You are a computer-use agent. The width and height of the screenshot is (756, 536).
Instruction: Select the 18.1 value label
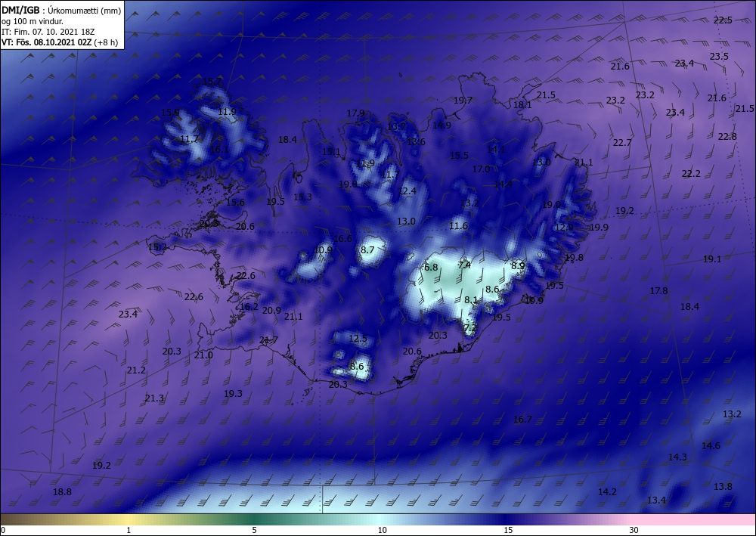522,104
